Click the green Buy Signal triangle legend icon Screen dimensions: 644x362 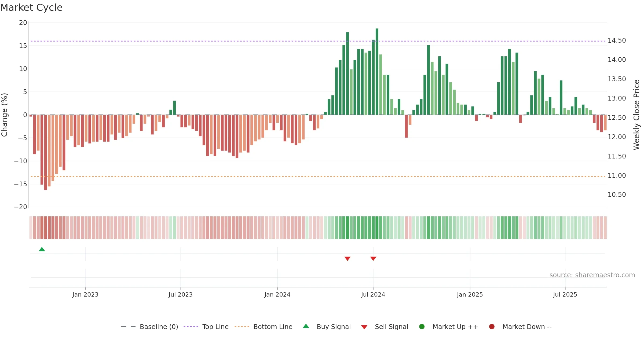[x=306, y=326]
